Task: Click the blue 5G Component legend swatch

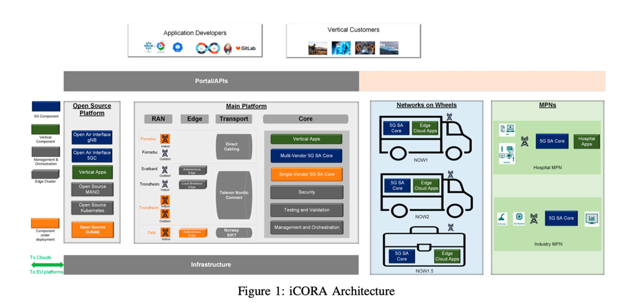Action: pos(45,105)
